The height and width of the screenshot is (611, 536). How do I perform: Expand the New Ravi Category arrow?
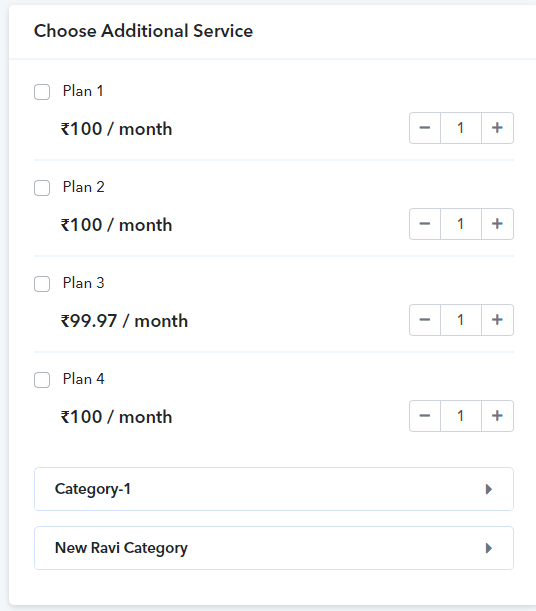click(x=489, y=548)
